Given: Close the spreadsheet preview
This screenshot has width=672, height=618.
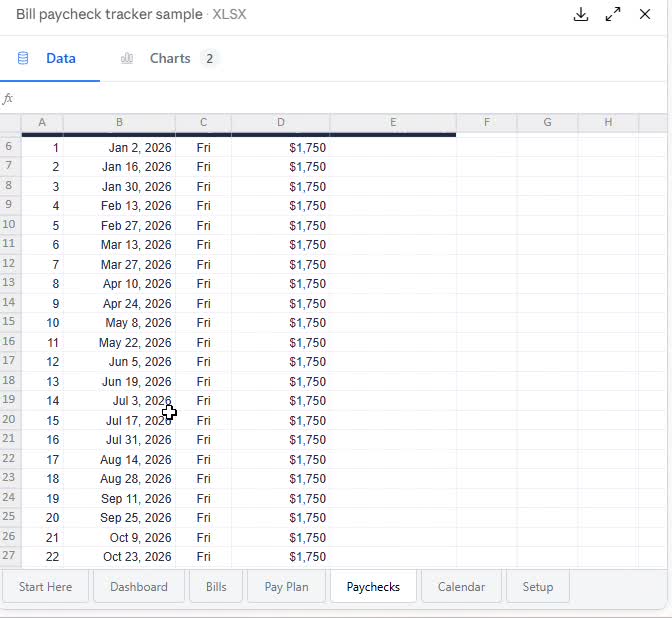Looking at the screenshot, I should (645, 14).
